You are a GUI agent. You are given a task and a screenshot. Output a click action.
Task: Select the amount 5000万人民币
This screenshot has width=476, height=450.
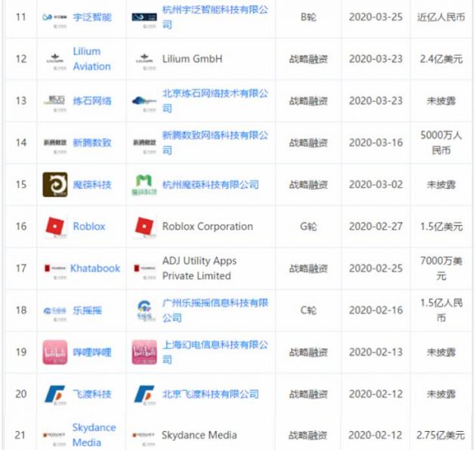coord(441,143)
